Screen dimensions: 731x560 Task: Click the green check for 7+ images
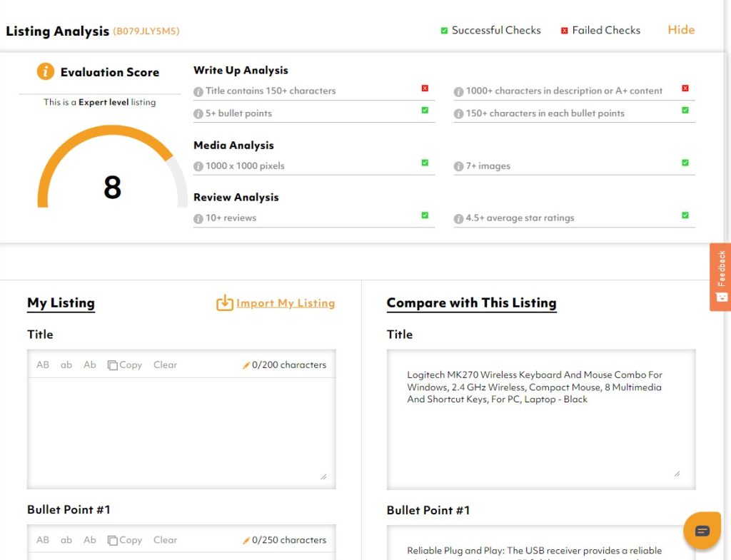pyautogui.click(x=685, y=163)
